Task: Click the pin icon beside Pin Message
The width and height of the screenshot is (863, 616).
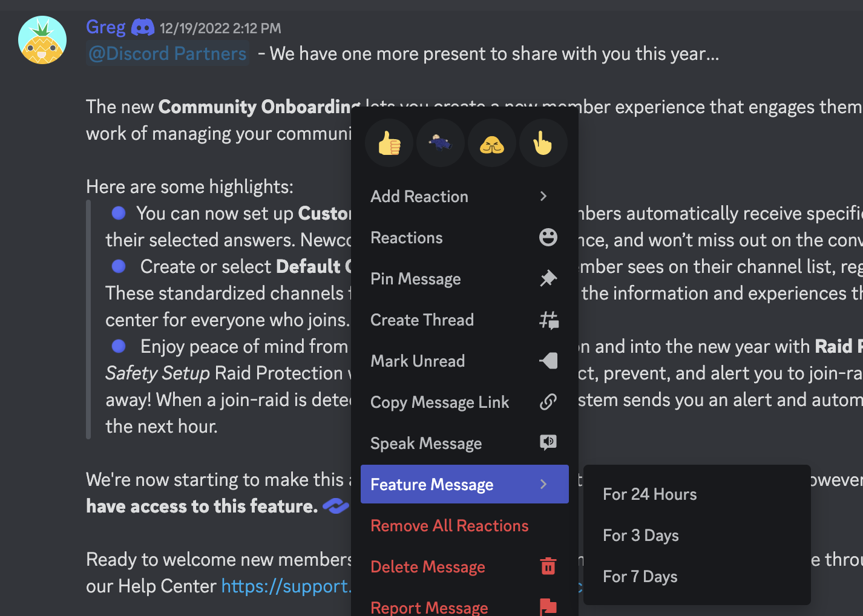Action: click(548, 278)
